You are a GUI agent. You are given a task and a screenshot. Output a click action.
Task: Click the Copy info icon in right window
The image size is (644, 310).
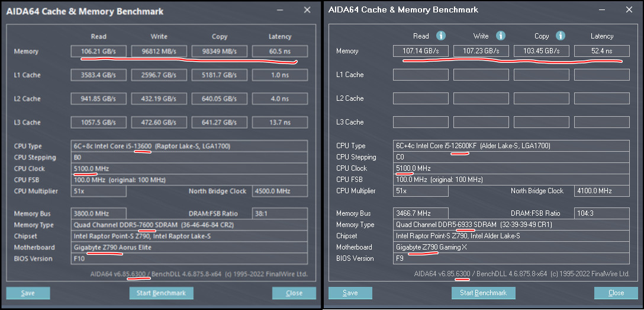coord(561,36)
